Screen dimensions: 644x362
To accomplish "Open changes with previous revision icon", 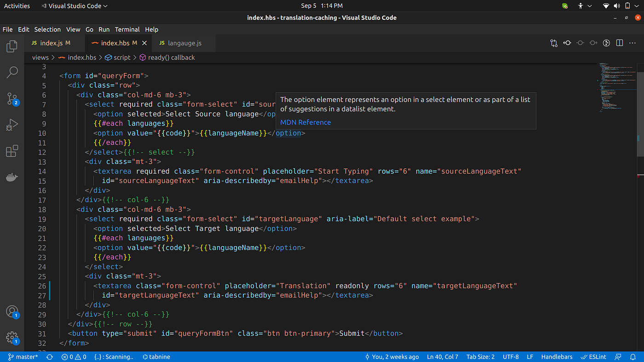I will (567, 43).
